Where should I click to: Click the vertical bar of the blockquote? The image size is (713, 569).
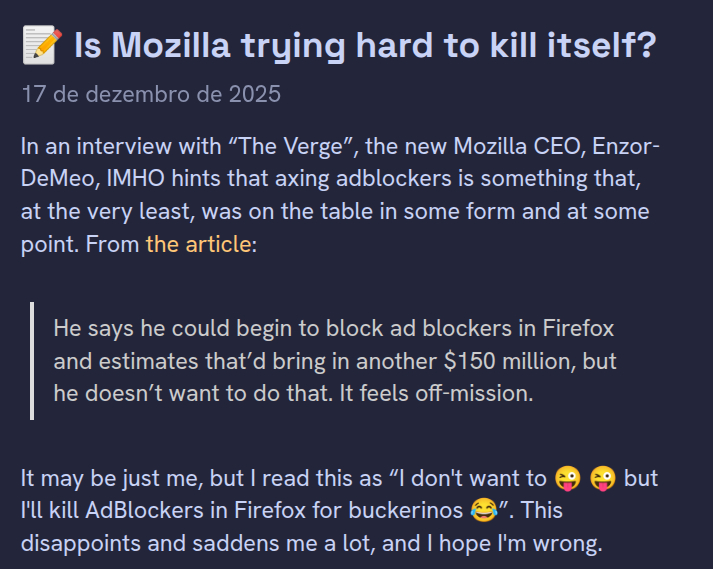click(32, 361)
